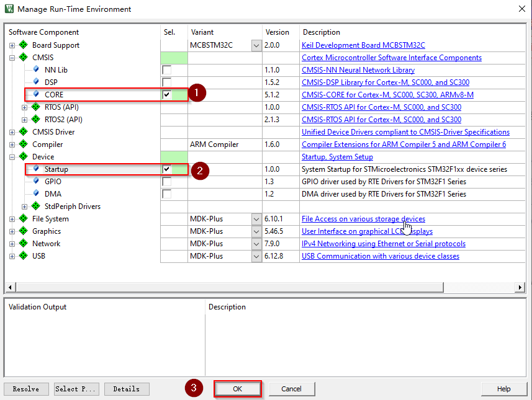Click the RTOS2 (API) green diamond icon
The height and width of the screenshot is (400, 532).
[x=35, y=119]
